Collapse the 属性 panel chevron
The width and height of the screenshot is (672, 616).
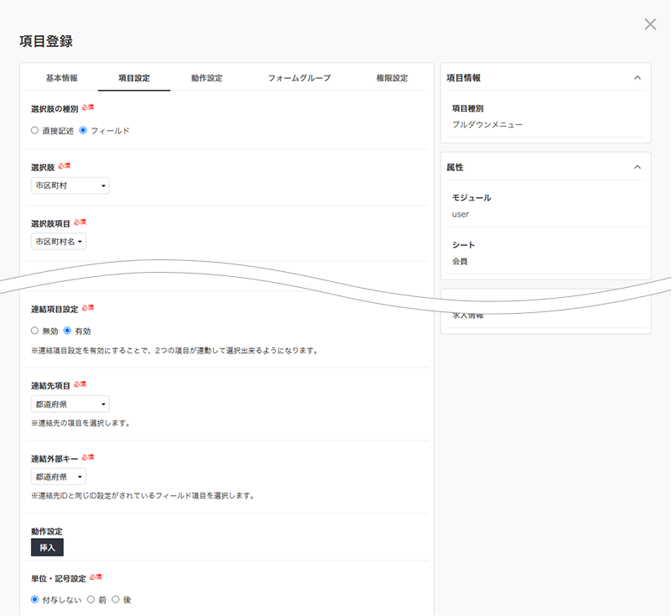pyautogui.click(x=637, y=167)
